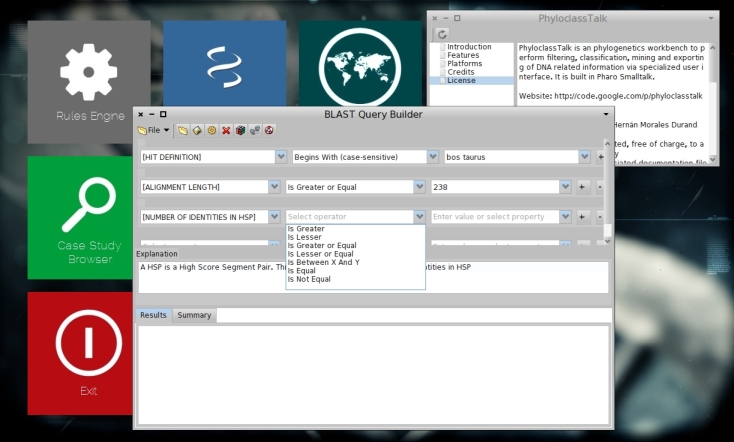Choose Is Between X And Y option
The height and width of the screenshot is (442, 734).
(x=323, y=262)
